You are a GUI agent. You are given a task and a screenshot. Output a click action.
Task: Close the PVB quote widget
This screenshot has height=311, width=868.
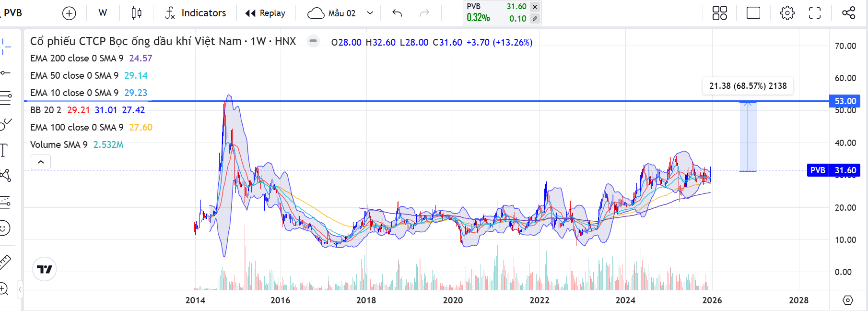(535, 7)
